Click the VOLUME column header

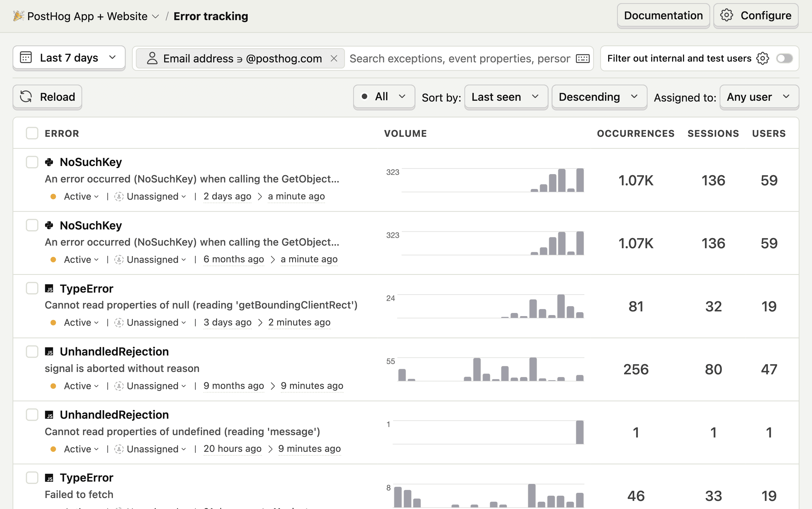click(x=406, y=133)
